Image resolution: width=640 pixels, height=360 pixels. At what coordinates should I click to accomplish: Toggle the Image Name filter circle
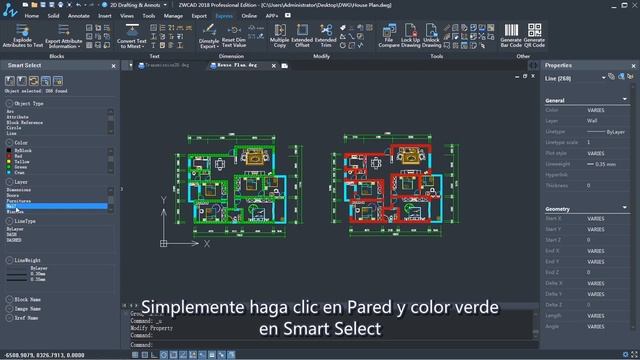point(9,309)
